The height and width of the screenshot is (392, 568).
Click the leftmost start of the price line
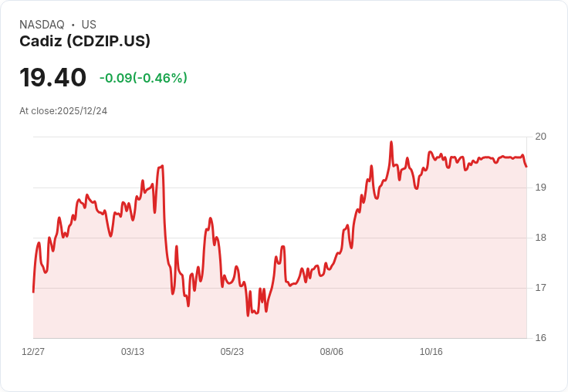(x=33, y=292)
